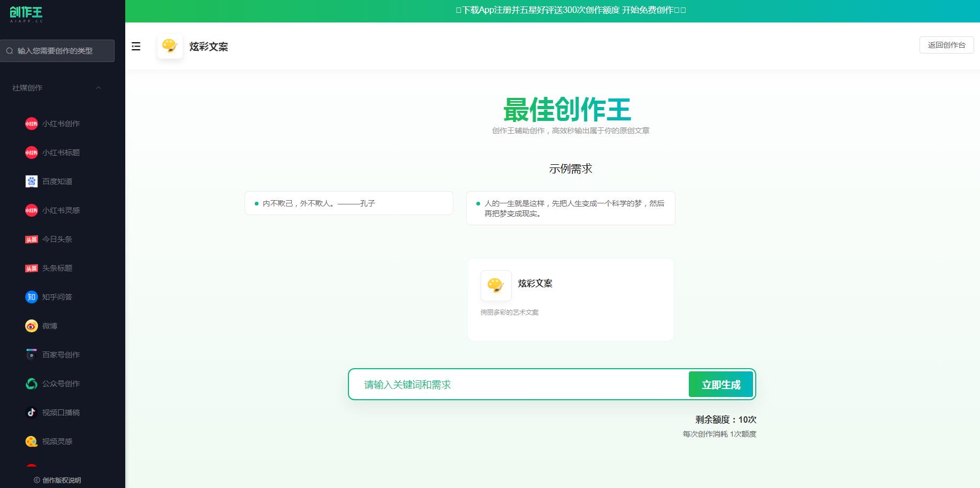The height and width of the screenshot is (488, 980).
Task: Click the 百家号创作 icon
Action: pos(32,355)
